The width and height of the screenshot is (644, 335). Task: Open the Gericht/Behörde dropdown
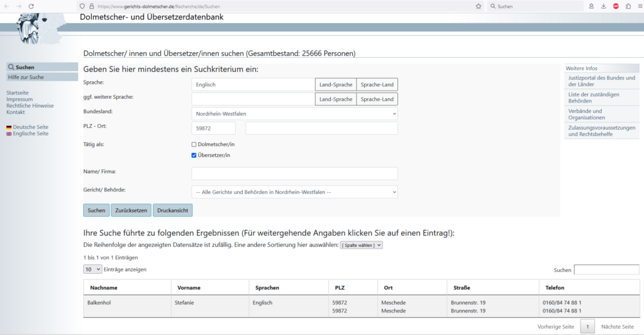click(x=294, y=192)
